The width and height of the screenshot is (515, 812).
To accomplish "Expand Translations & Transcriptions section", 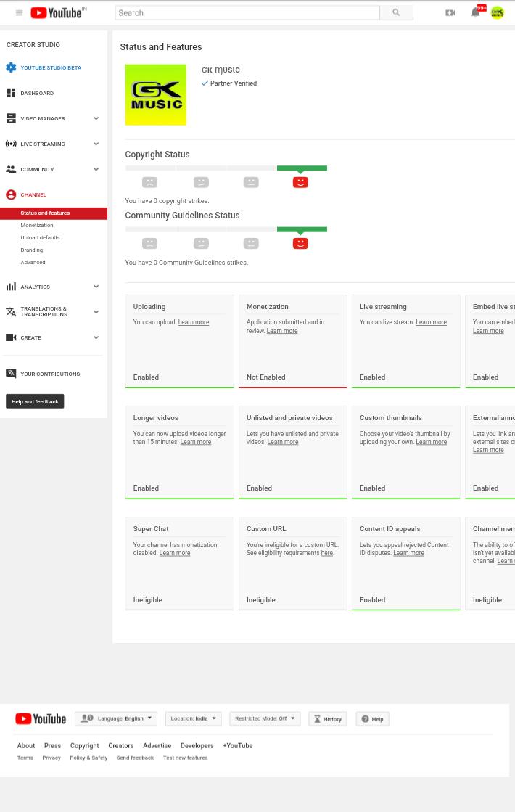I will pyautogui.click(x=96, y=312).
